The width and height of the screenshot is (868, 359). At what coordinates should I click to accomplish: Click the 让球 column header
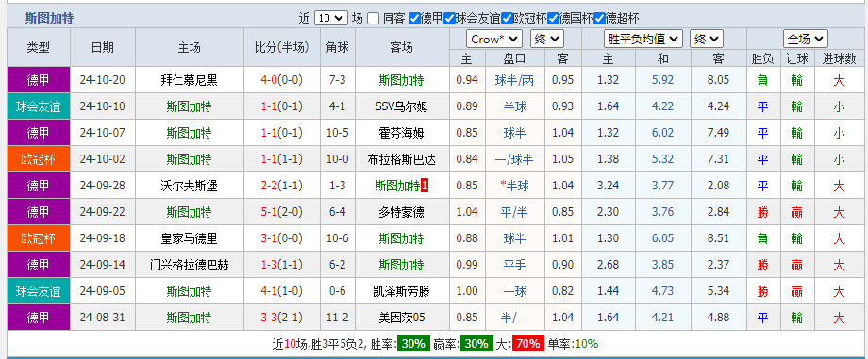tap(797, 58)
